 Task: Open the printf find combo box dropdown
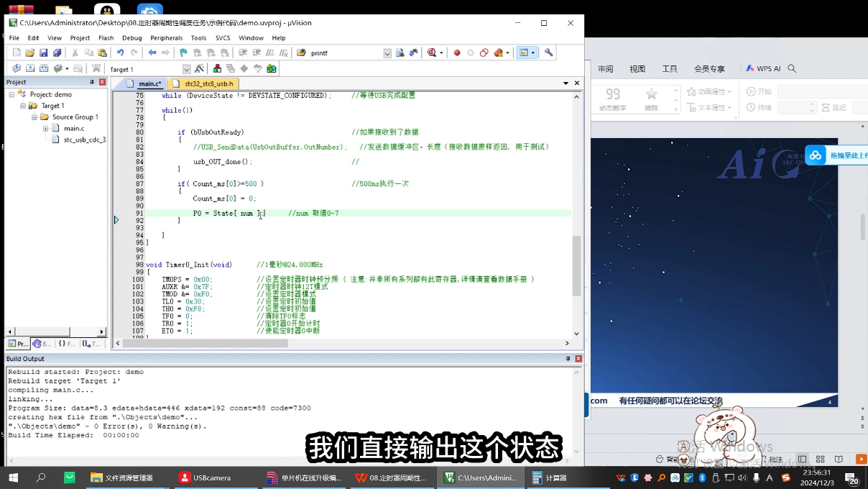click(x=387, y=53)
